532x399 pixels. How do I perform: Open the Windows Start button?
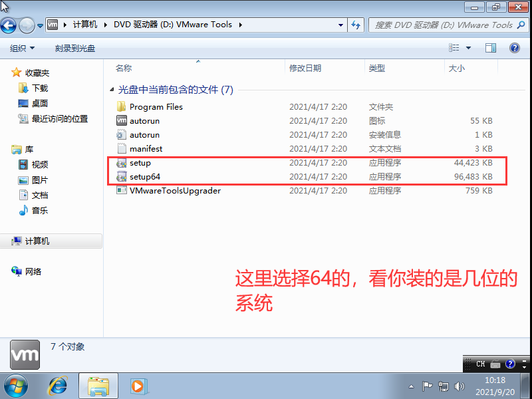(15, 386)
